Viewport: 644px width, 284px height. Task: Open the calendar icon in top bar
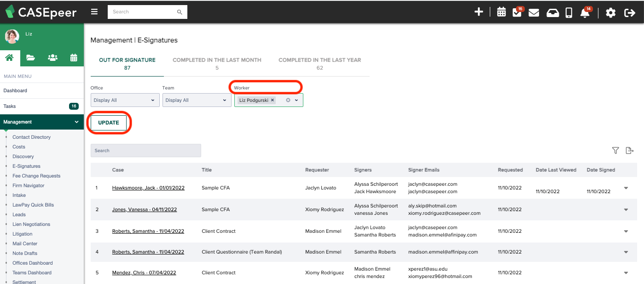[x=501, y=12]
